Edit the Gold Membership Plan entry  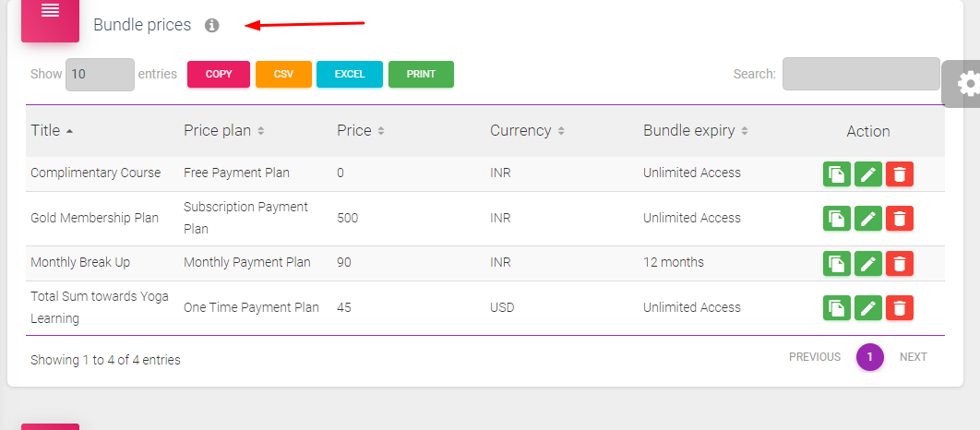pyautogui.click(x=868, y=218)
